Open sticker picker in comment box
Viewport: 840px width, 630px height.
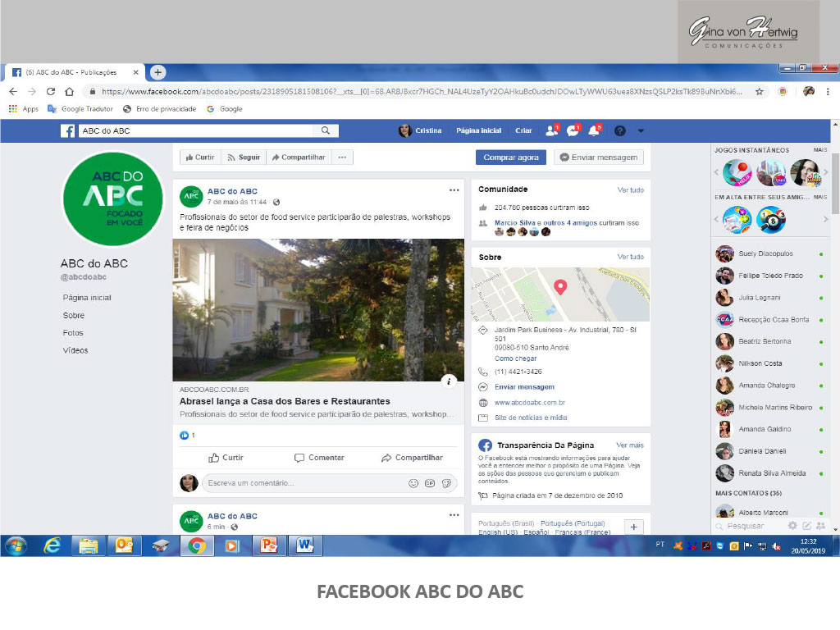pos(446,483)
